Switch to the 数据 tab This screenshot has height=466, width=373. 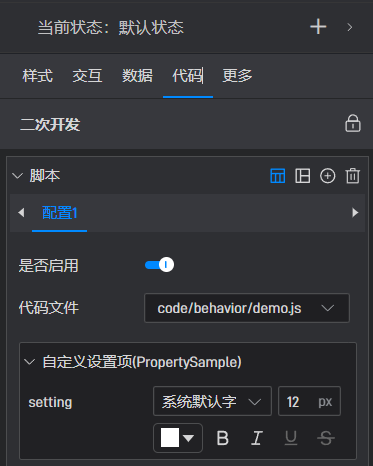pos(137,76)
